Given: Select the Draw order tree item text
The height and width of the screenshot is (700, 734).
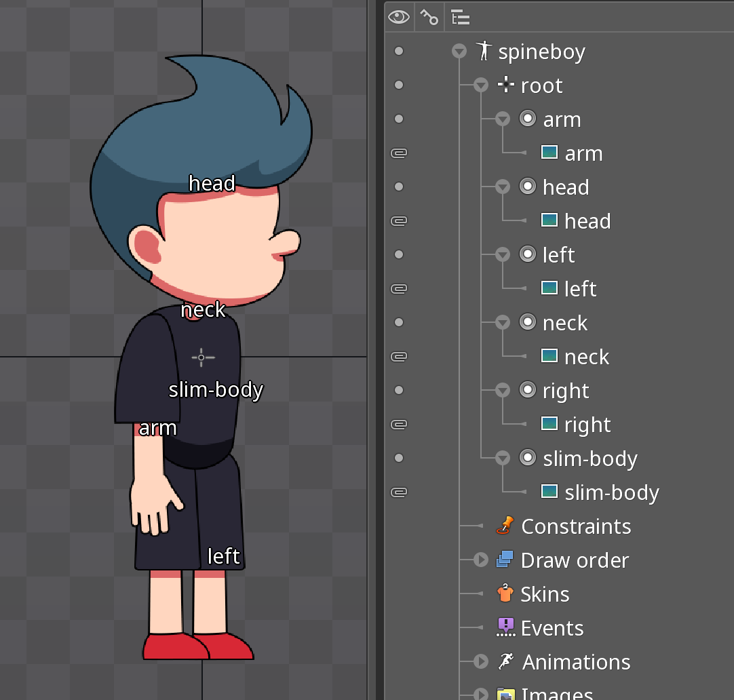Looking at the screenshot, I should 575,560.
